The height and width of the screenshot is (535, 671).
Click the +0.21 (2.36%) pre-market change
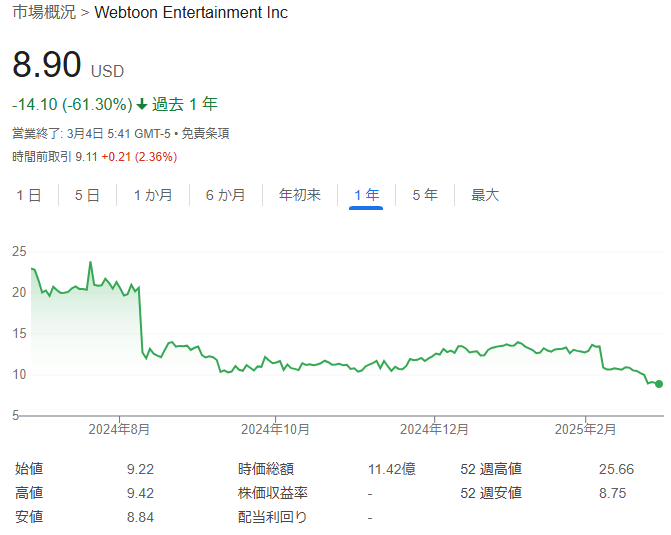coord(139,157)
